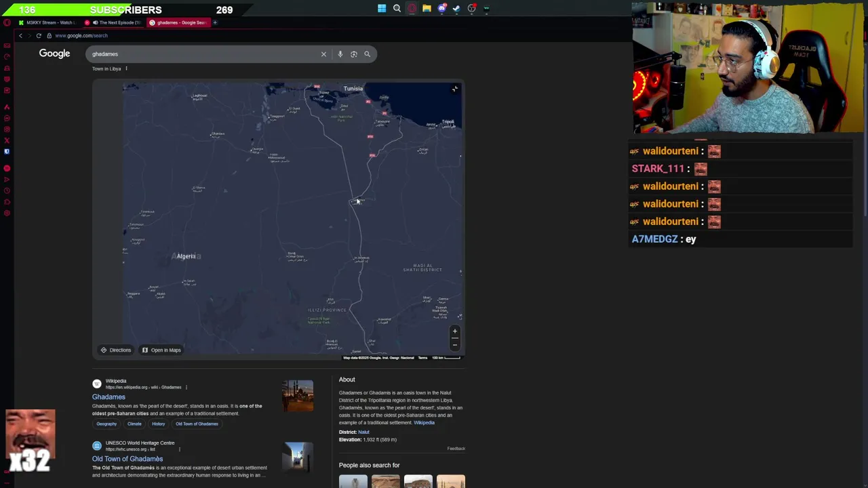Open more options for UNESCO result
868x488 pixels.
click(x=179, y=449)
